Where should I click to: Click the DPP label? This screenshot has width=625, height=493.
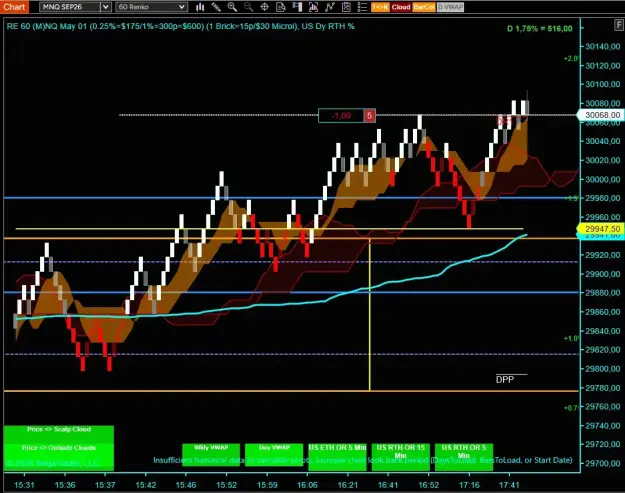[505, 379]
